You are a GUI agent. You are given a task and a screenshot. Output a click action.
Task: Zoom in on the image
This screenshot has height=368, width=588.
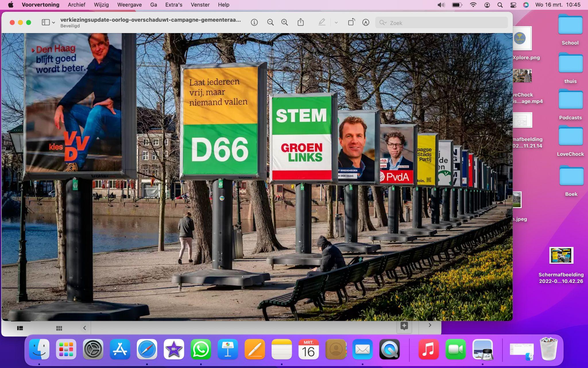tap(285, 22)
